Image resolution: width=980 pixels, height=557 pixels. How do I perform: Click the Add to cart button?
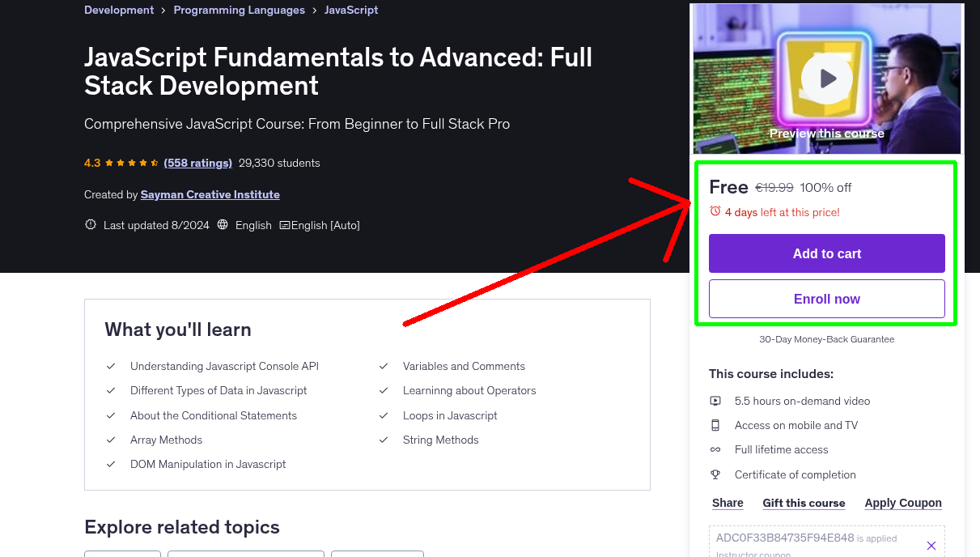tap(827, 253)
